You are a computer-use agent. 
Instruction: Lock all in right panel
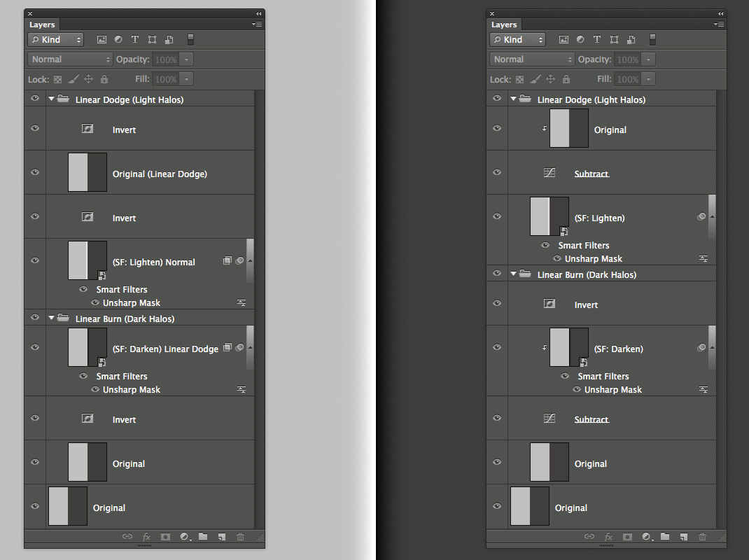pyautogui.click(x=566, y=79)
